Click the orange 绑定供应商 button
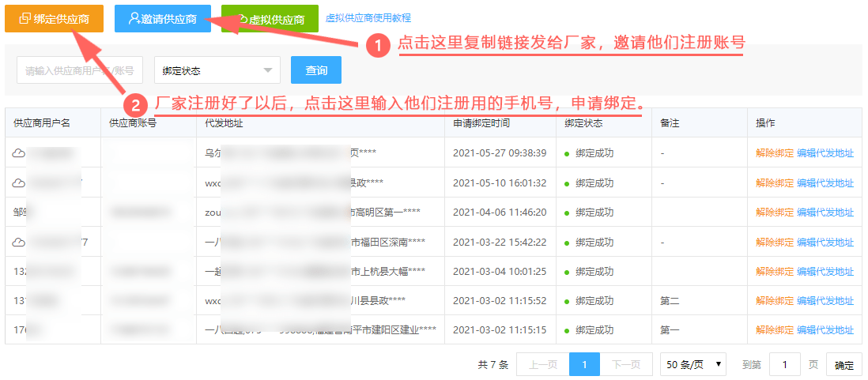Screen dimensions: 868x380 (55, 18)
